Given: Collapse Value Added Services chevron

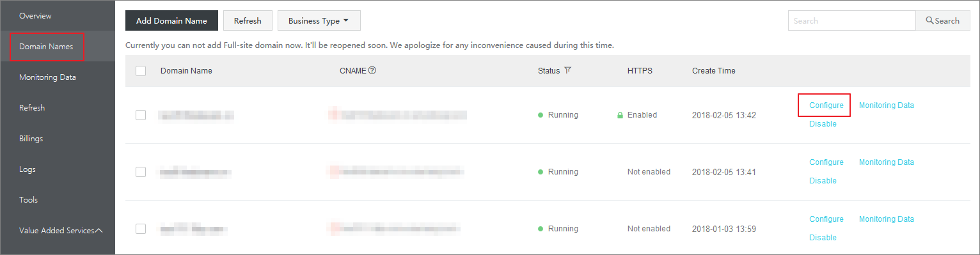Looking at the screenshot, I should tap(99, 230).
